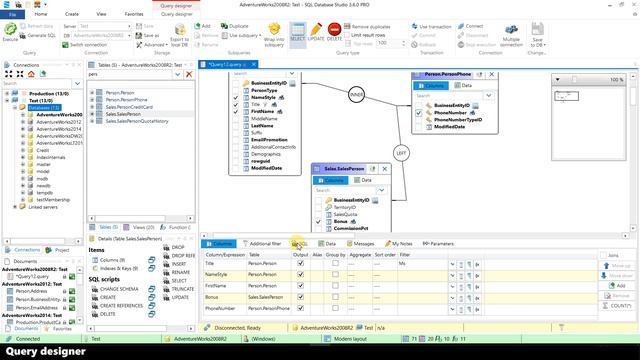
Task: Run the query with Execute
Action: [10, 32]
